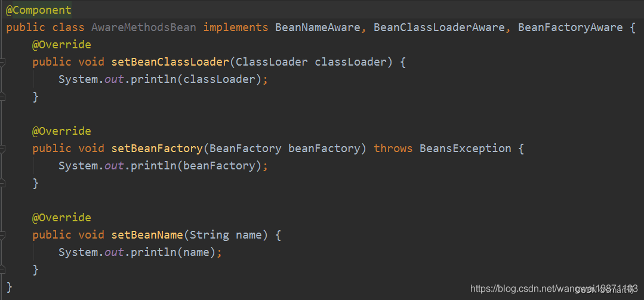The width and height of the screenshot is (644, 300).
Task: Click the BeanClassLoaderAware interface name
Action: [439, 27]
